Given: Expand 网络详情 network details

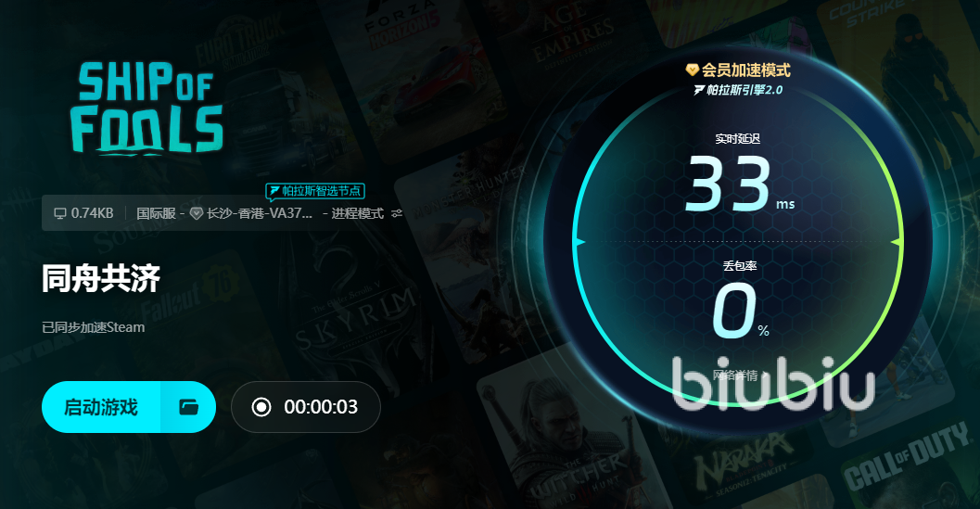Looking at the screenshot, I should click(739, 375).
